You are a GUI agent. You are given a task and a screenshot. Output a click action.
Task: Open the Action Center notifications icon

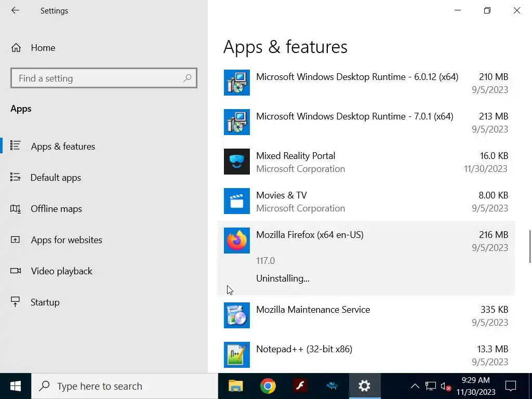click(511, 386)
